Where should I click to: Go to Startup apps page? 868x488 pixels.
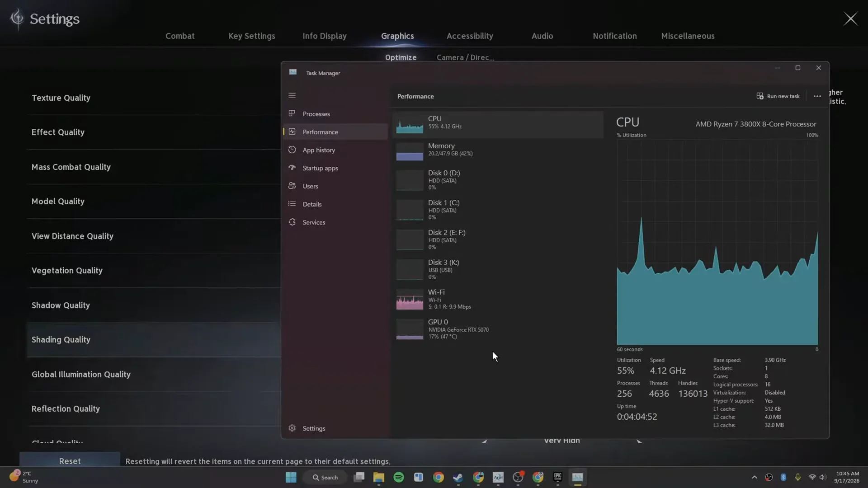[x=335, y=168]
